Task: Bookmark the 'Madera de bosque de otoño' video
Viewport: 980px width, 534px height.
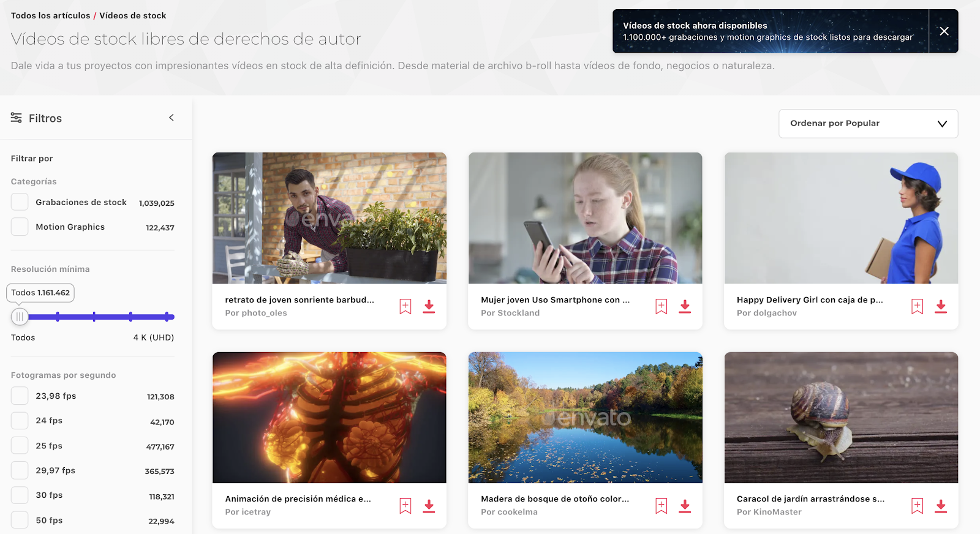Action: 661,506
